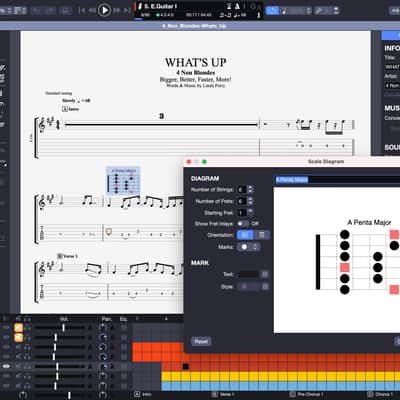
Task: Click the red square mark on the fourth string
Action: coord(345,267)
